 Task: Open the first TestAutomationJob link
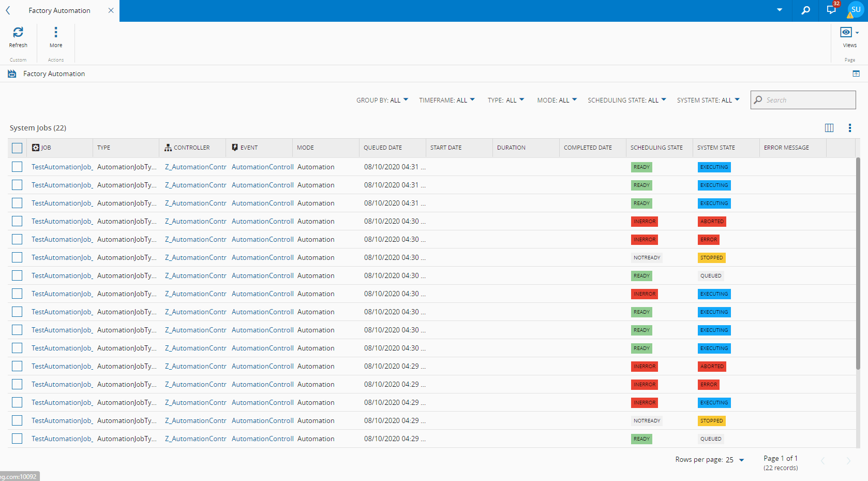click(62, 167)
